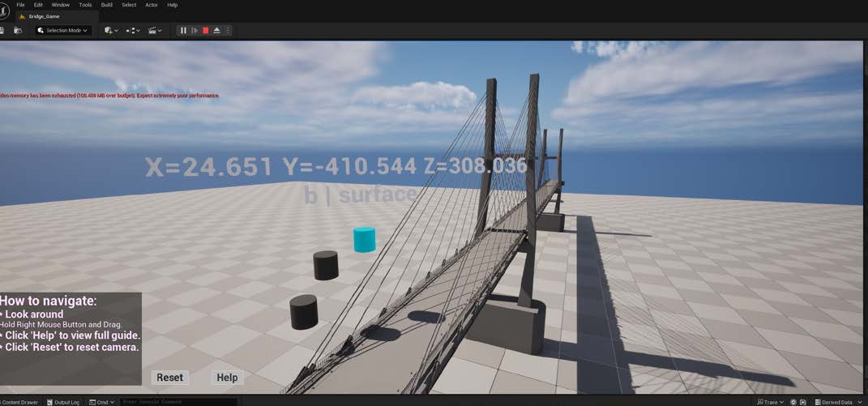Open the Select menu
This screenshot has height=406, width=868.
click(x=129, y=5)
